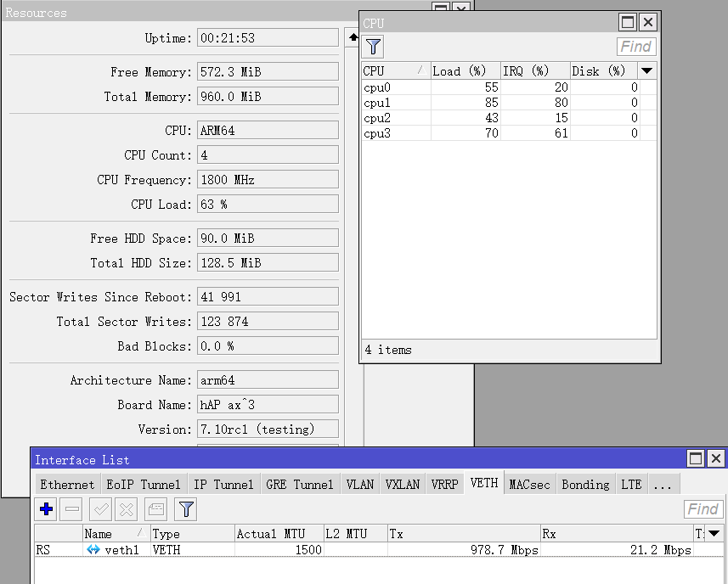The height and width of the screenshot is (584, 728).
Task: Select the VXLAN tab
Action: point(402,485)
